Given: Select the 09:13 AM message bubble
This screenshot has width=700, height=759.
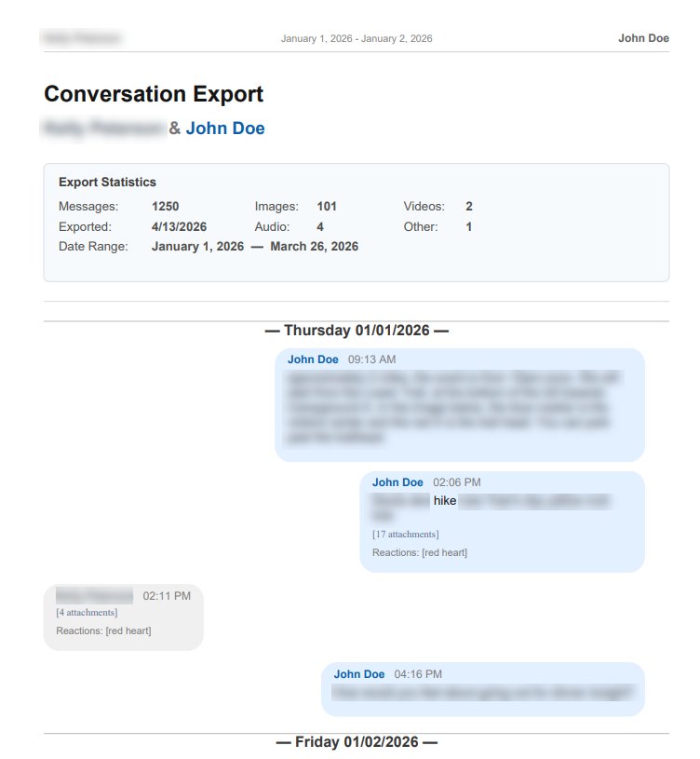Looking at the screenshot, I should tap(459, 405).
